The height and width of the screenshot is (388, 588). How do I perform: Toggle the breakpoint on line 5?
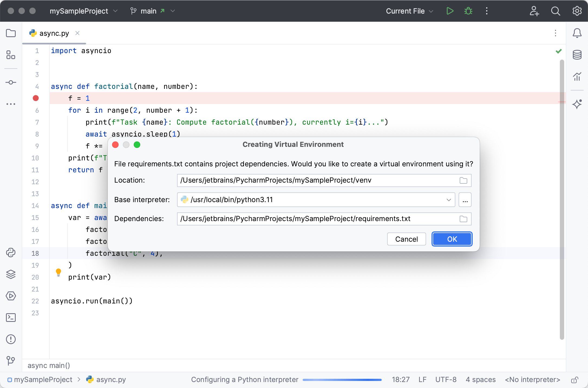coord(35,98)
